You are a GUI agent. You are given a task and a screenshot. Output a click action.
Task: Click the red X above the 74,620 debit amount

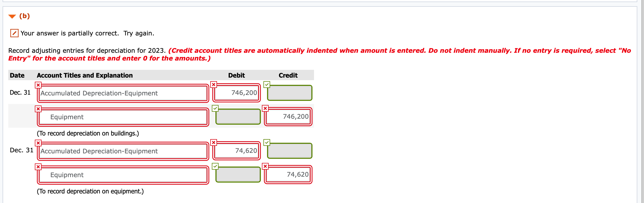click(x=214, y=142)
